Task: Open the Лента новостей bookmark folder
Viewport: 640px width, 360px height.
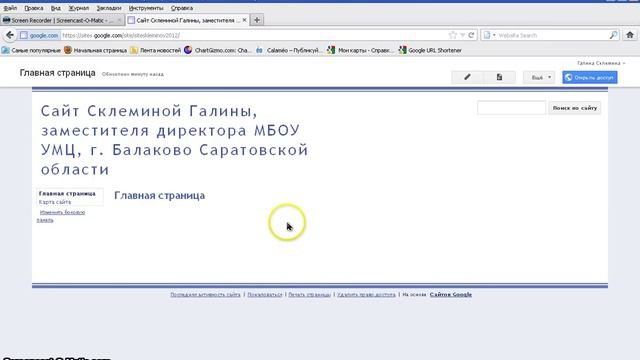Action: [x=156, y=50]
